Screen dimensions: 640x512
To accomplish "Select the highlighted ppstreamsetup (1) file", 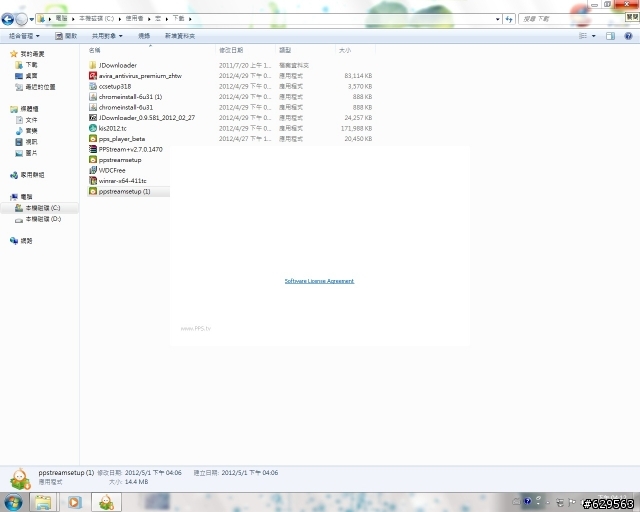I will coord(128,191).
